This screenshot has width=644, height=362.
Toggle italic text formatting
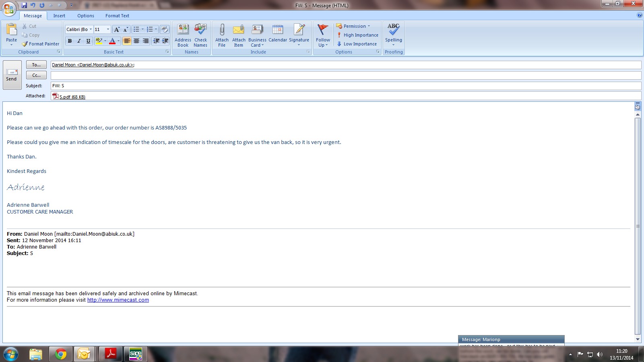click(79, 41)
